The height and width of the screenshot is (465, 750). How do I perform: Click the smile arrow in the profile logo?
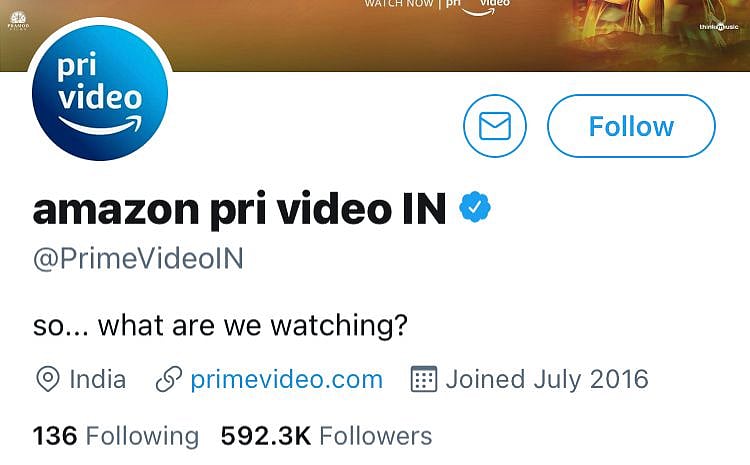click(100, 124)
